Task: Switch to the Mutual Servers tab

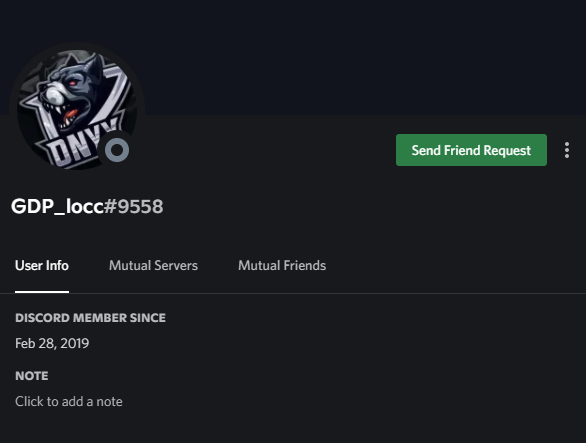Action: tap(153, 265)
